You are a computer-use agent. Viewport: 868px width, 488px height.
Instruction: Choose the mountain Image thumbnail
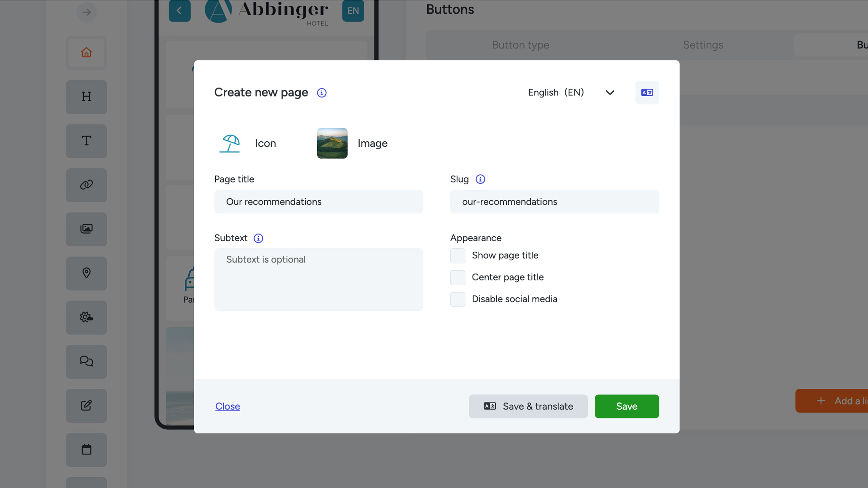tap(332, 143)
